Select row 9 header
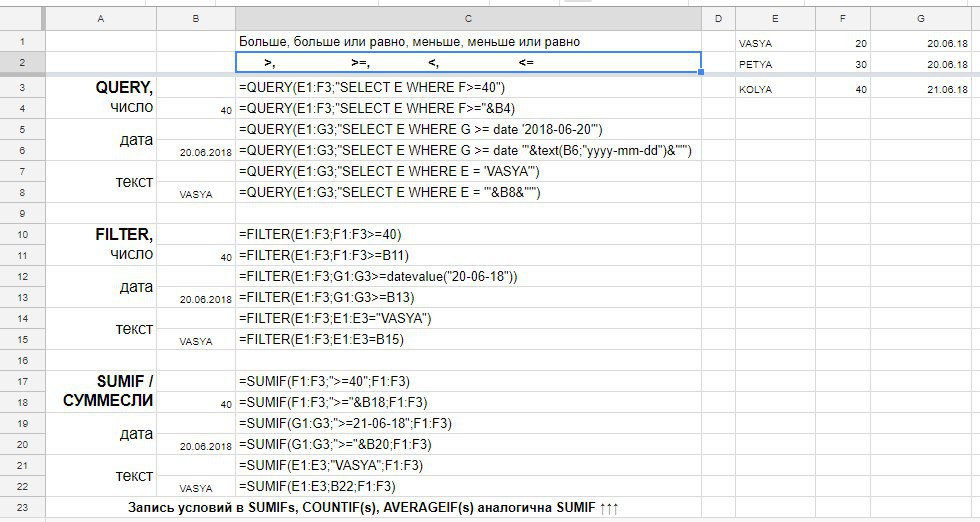This screenshot has width=980, height=522. 22,213
